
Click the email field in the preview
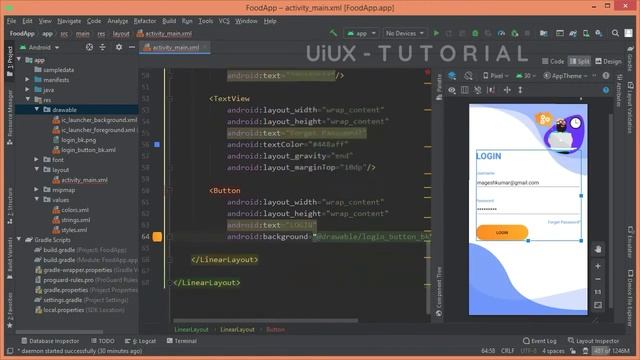[x=528, y=182]
